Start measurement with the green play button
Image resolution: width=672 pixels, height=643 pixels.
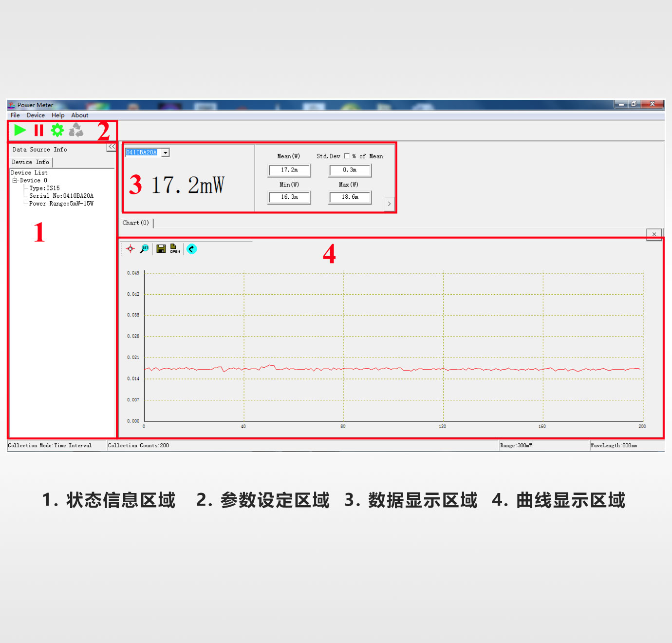point(20,130)
